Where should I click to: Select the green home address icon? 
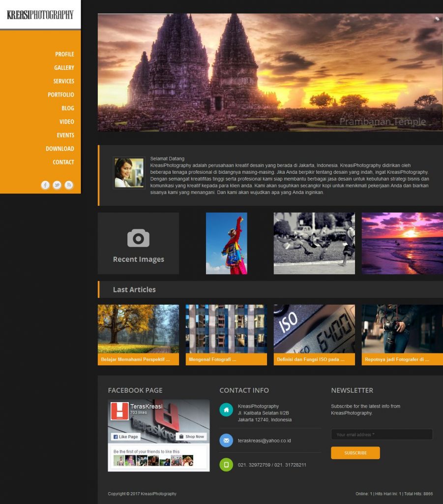[226, 409]
